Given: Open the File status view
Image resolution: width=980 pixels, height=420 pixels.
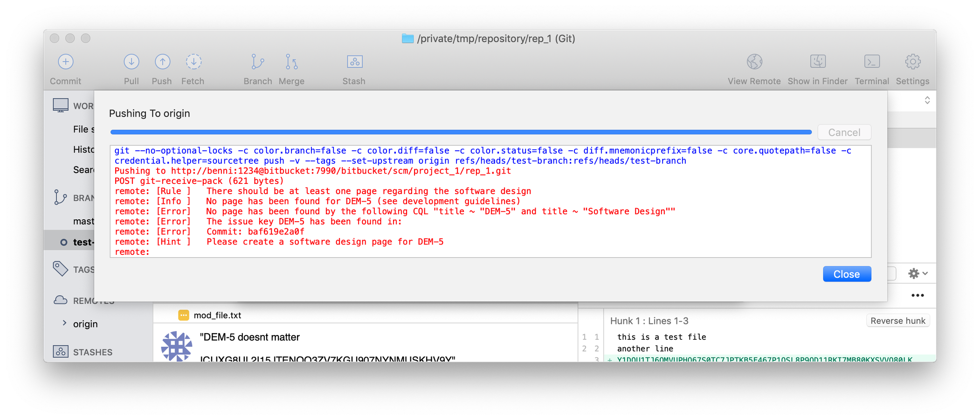Looking at the screenshot, I should tap(83, 129).
